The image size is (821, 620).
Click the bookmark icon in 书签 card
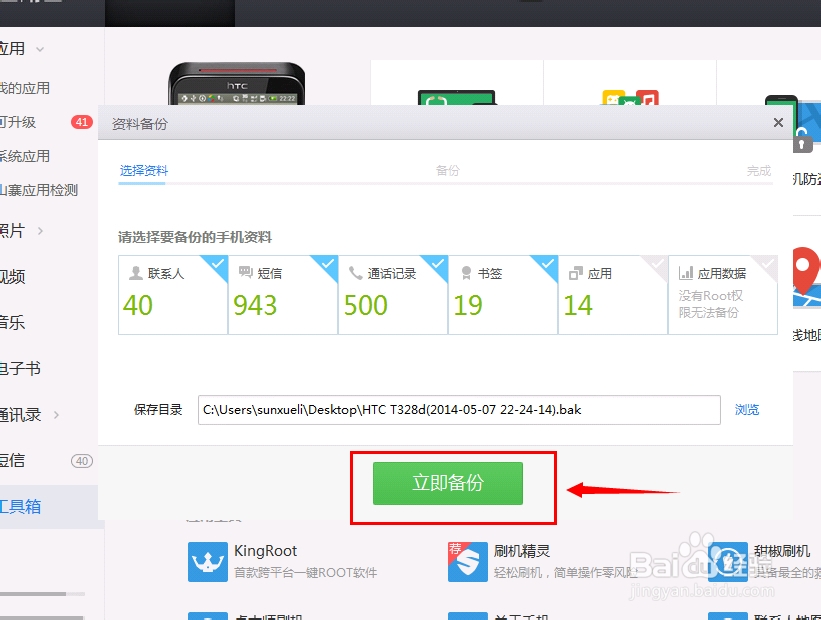coord(466,273)
